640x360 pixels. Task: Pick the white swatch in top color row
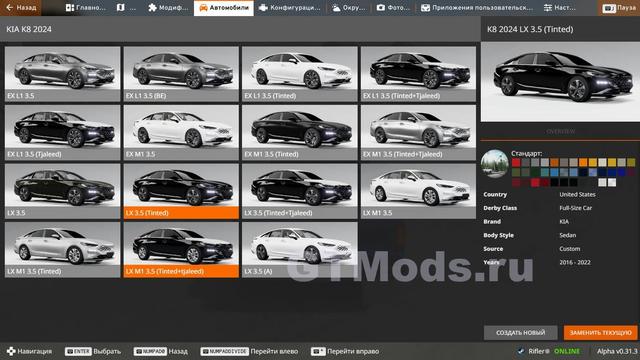pos(602,162)
